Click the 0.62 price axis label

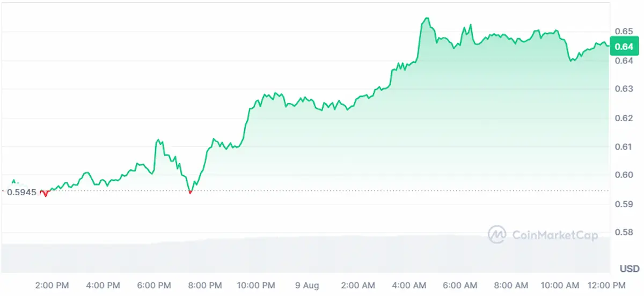tap(624, 117)
